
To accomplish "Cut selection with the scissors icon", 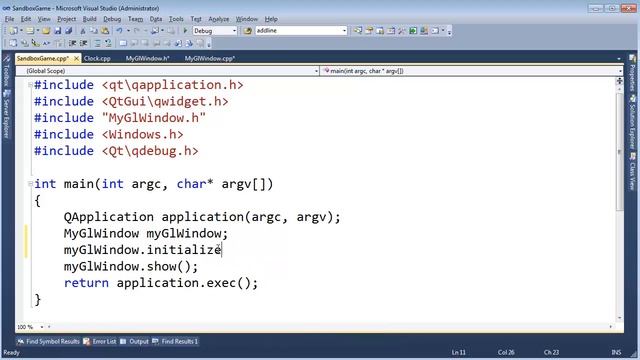I will tap(83, 31).
